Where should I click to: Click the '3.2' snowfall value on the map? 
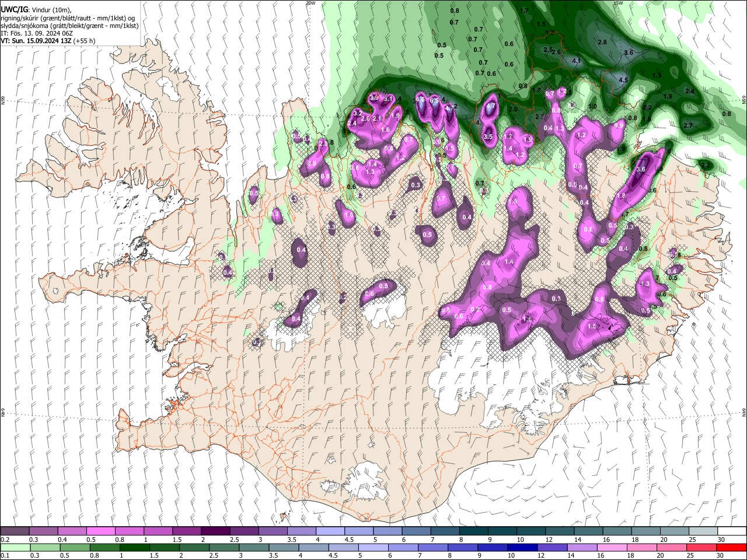click(358, 112)
